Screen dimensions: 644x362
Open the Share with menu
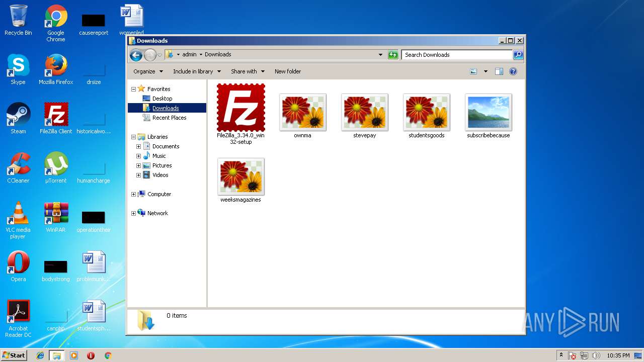248,71
